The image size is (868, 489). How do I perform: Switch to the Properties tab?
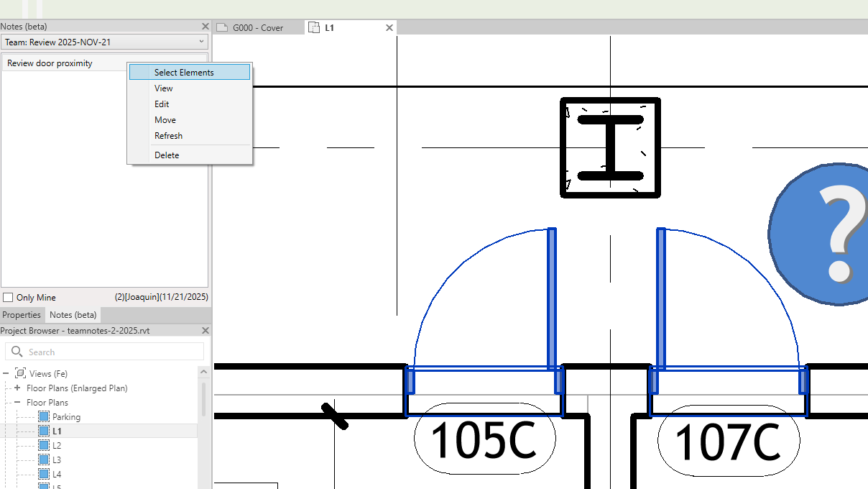point(22,315)
